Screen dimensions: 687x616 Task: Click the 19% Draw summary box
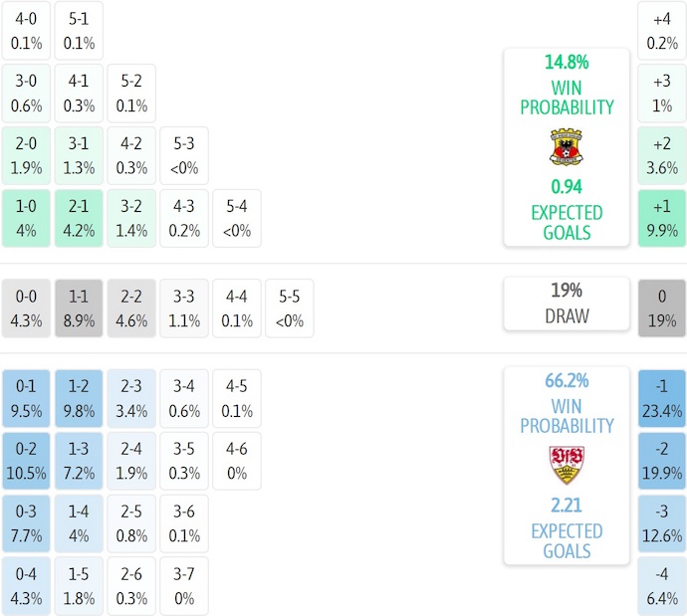tap(566, 304)
